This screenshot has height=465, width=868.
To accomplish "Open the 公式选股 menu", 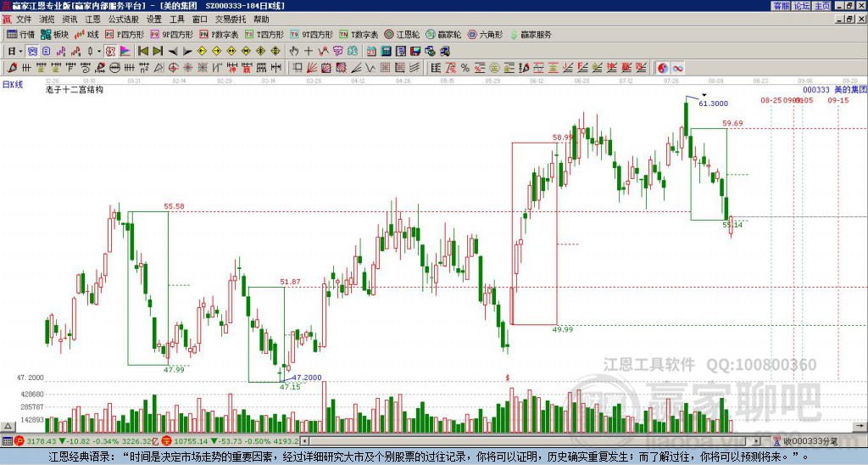I will point(124,20).
